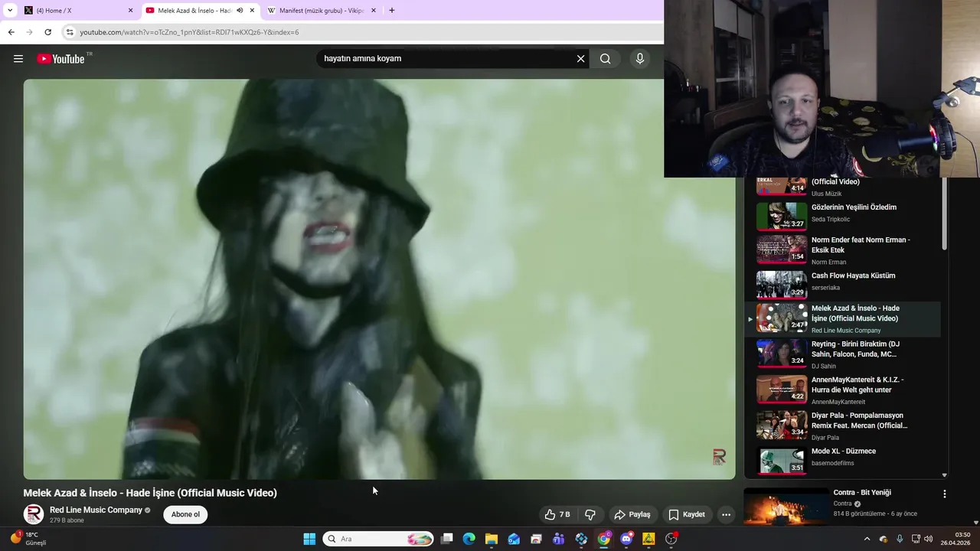Open Outlook from the taskbar
Viewport: 980px width, 551px height.
click(514, 539)
